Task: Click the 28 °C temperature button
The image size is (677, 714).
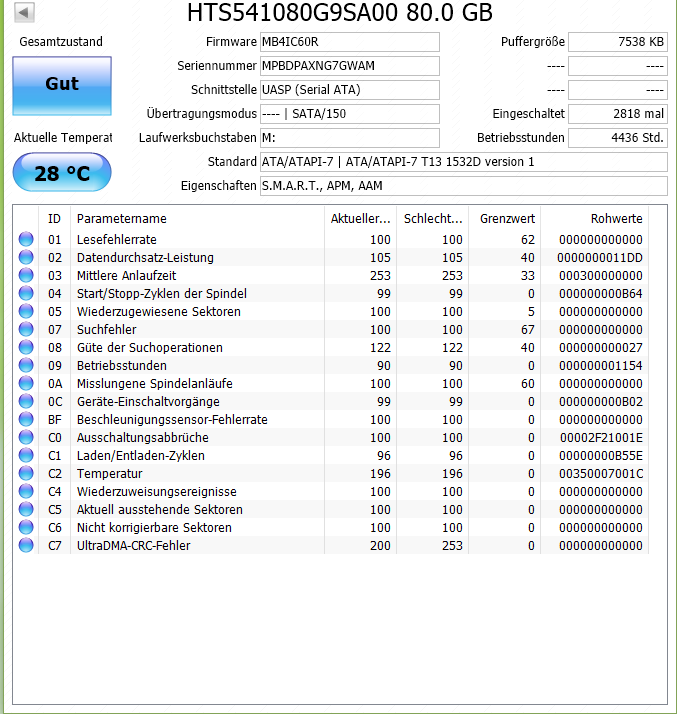Action: tap(62, 173)
